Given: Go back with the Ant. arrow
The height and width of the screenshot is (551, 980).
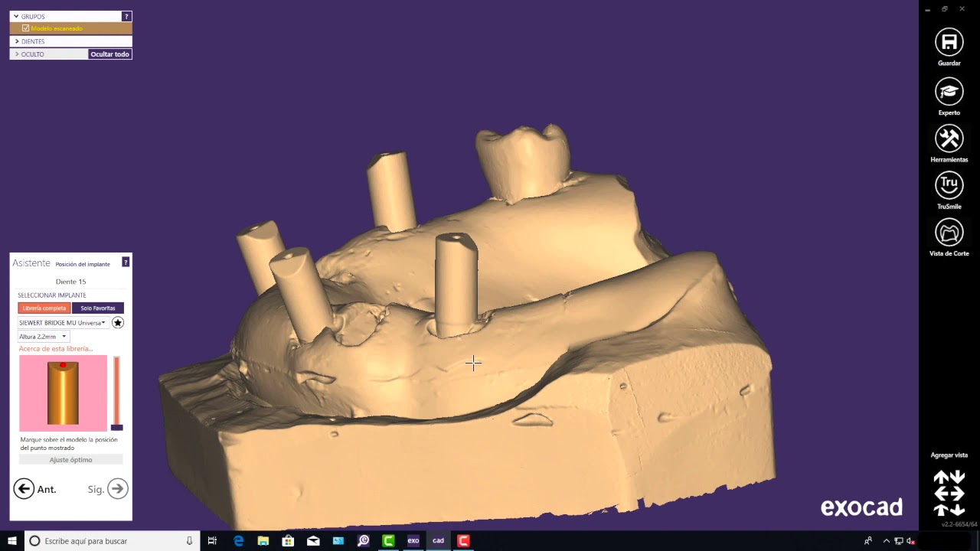Looking at the screenshot, I should tap(24, 489).
